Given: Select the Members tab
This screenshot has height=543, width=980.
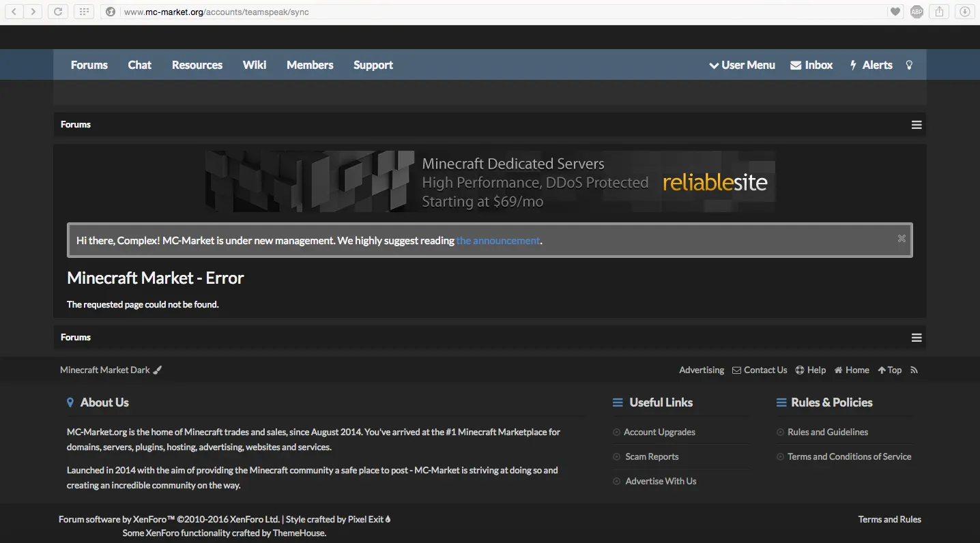Looking at the screenshot, I should (x=310, y=65).
